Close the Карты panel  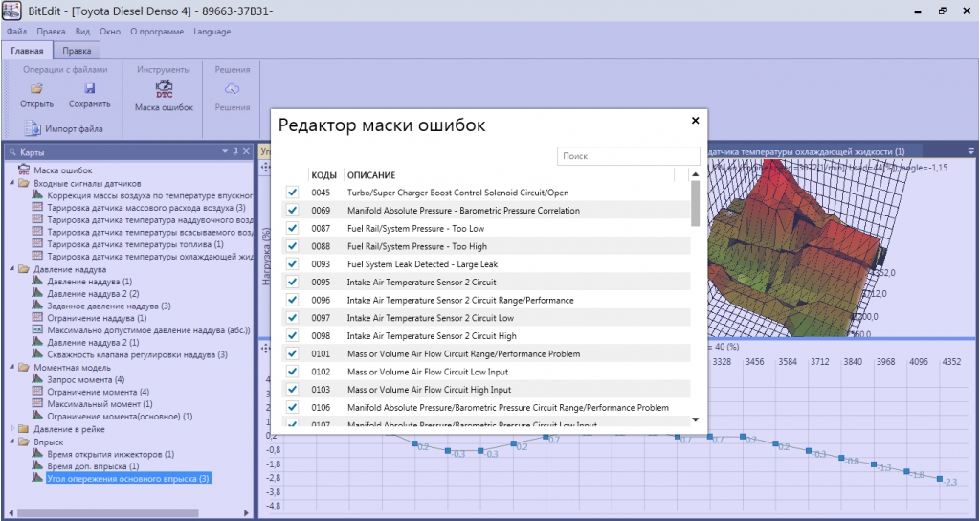click(246, 152)
